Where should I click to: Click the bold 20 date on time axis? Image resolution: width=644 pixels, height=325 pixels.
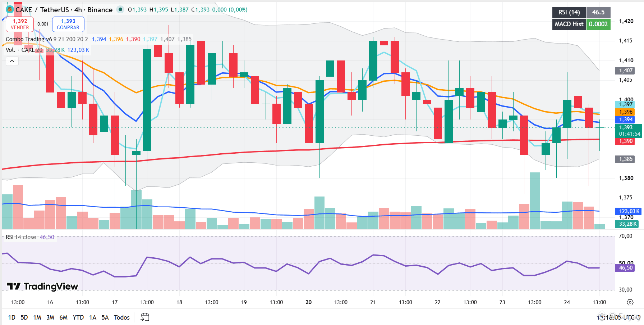308,302
